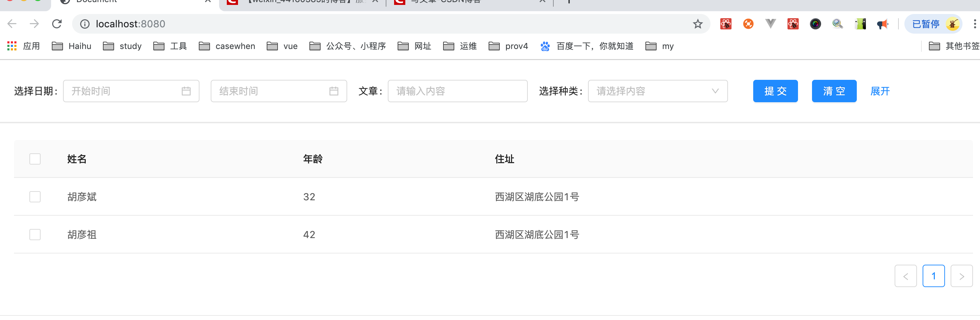This screenshot has width=980, height=320.
Task: Go forward in browser history
Action: 34,24
